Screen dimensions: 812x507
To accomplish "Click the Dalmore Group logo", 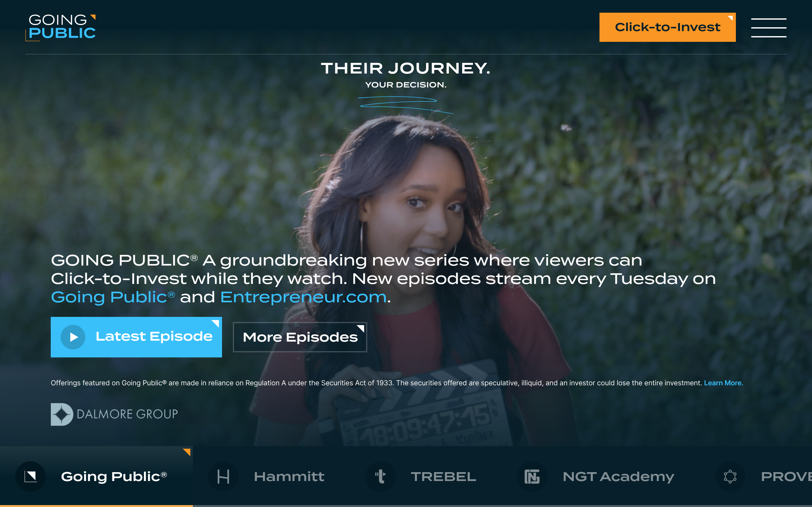I will [115, 414].
